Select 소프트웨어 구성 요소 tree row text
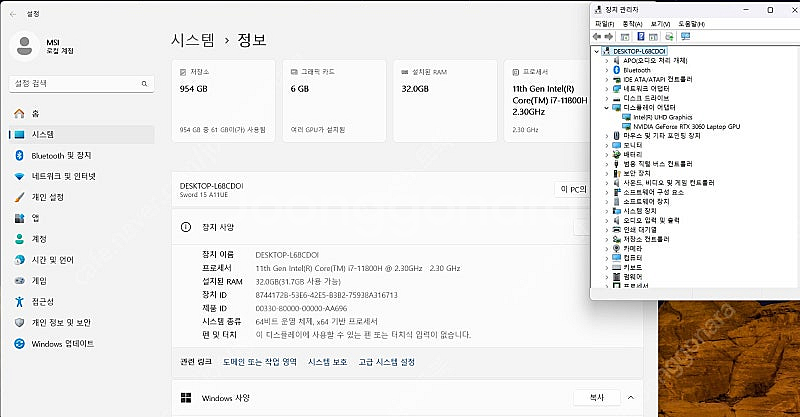 [x=654, y=192]
